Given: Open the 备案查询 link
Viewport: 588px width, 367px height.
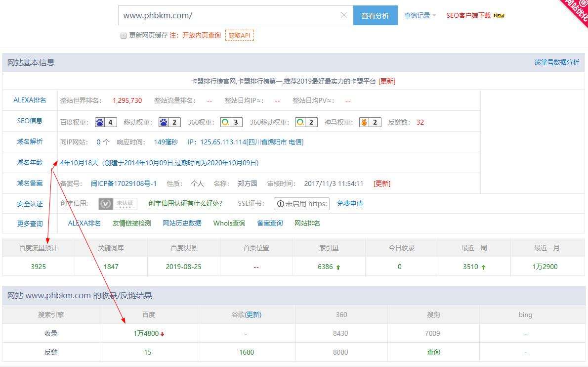Looking at the screenshot, I should 270,223.
